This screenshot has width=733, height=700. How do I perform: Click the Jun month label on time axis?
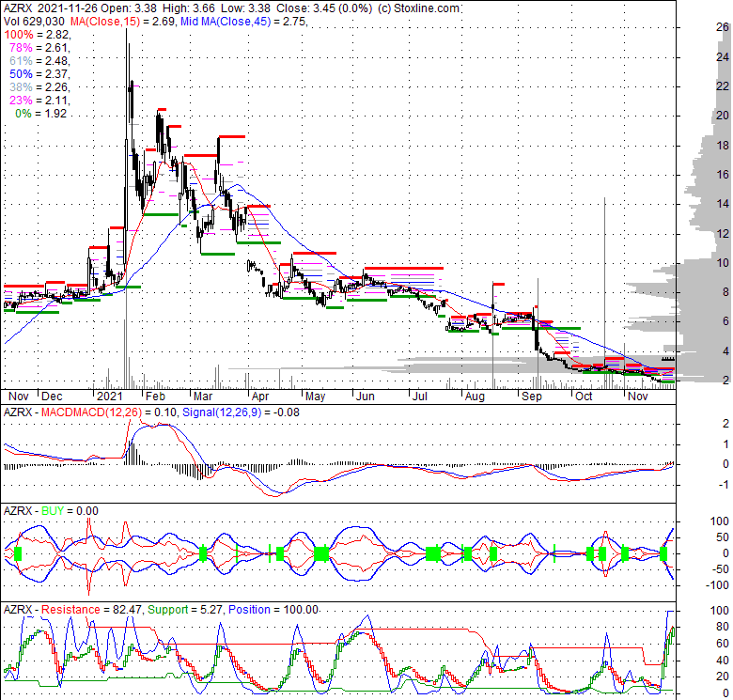[x=366, y=397]
